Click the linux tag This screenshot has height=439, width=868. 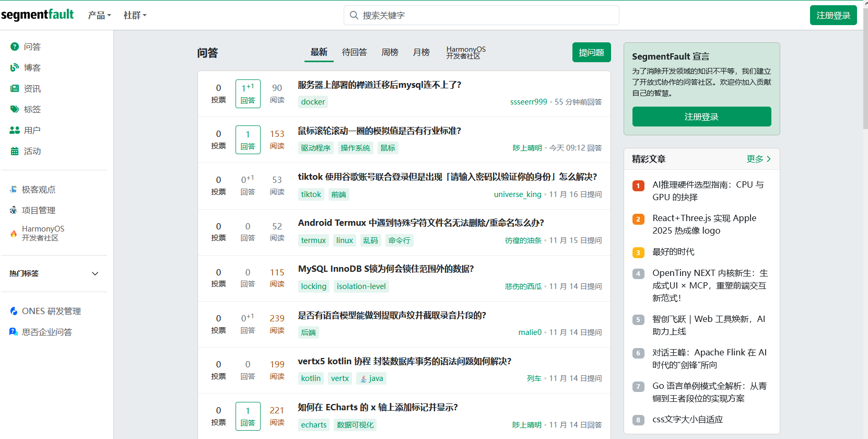pyautogui.click(x=345, y=240)
